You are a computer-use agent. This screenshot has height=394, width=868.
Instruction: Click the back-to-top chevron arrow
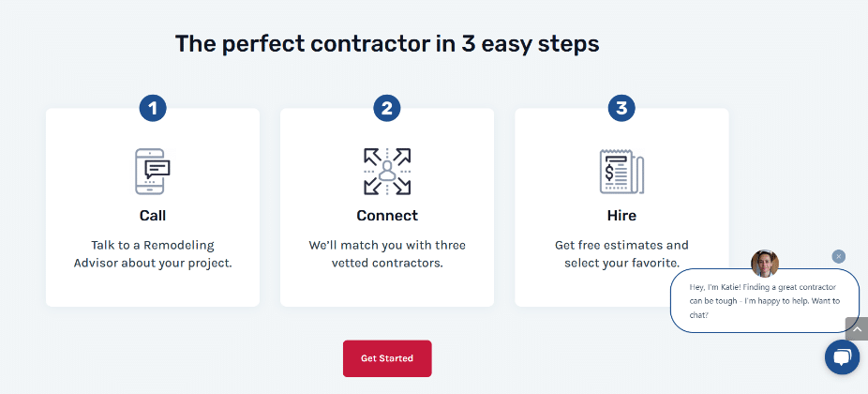pyautogui.click(x=857, y=329)
